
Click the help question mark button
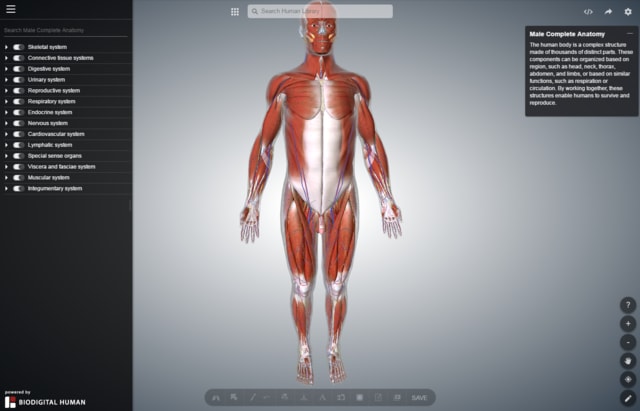(x=628, y=305)
